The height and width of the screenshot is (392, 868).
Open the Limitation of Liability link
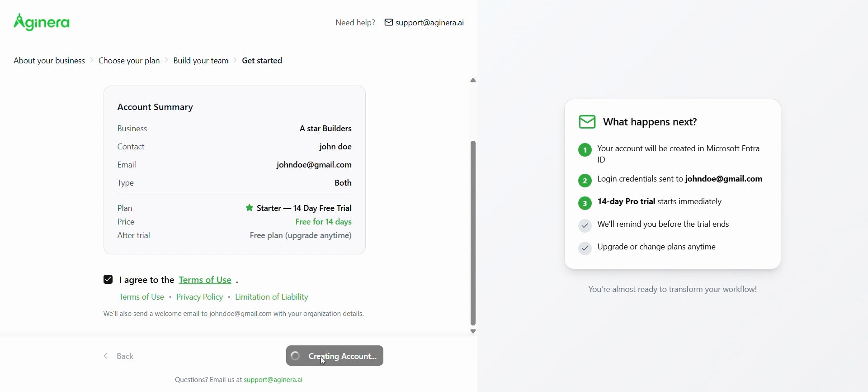(x=272, y=297)
